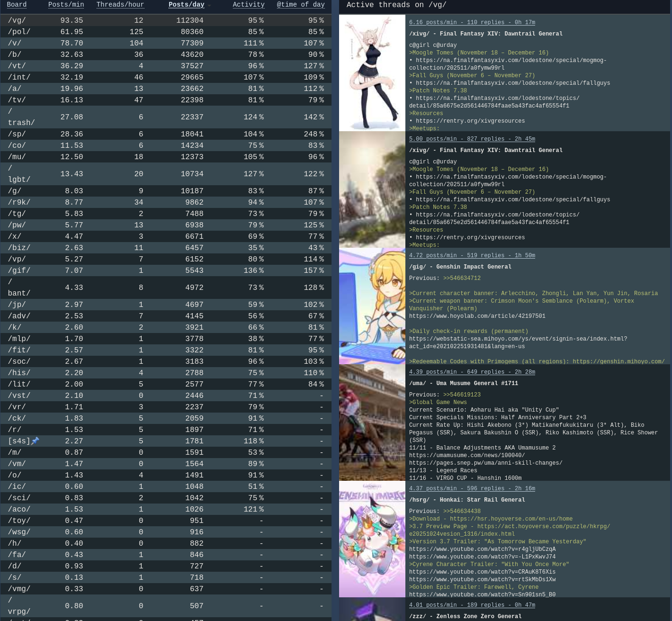The height and width of the screenshot is (621, 672).
Task: Select the /lgbt/ board row
Action: tap(166, 174)
